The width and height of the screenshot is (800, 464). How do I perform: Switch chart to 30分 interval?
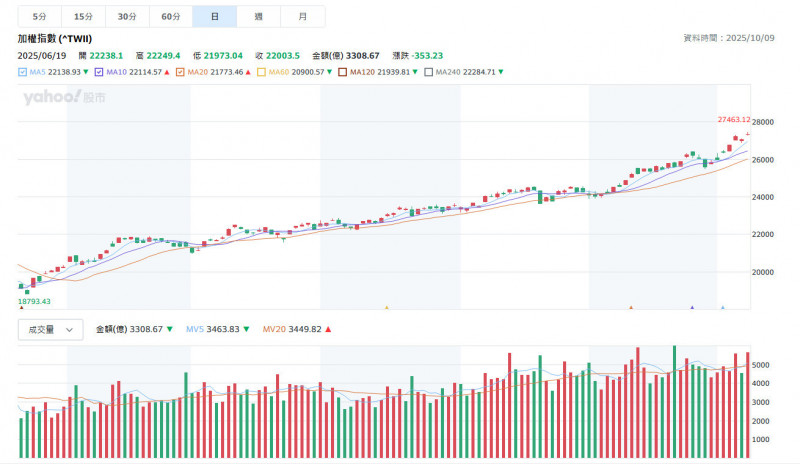coord(127,17)
